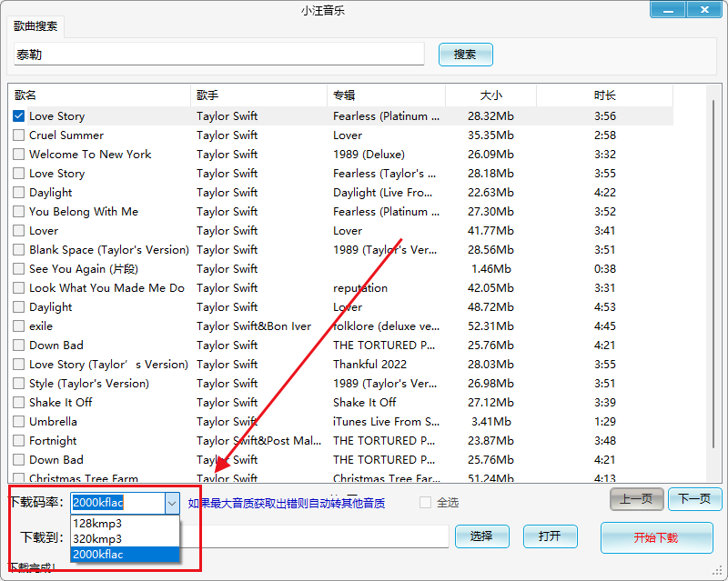Click size value 52.31Mb

point(490,326)
